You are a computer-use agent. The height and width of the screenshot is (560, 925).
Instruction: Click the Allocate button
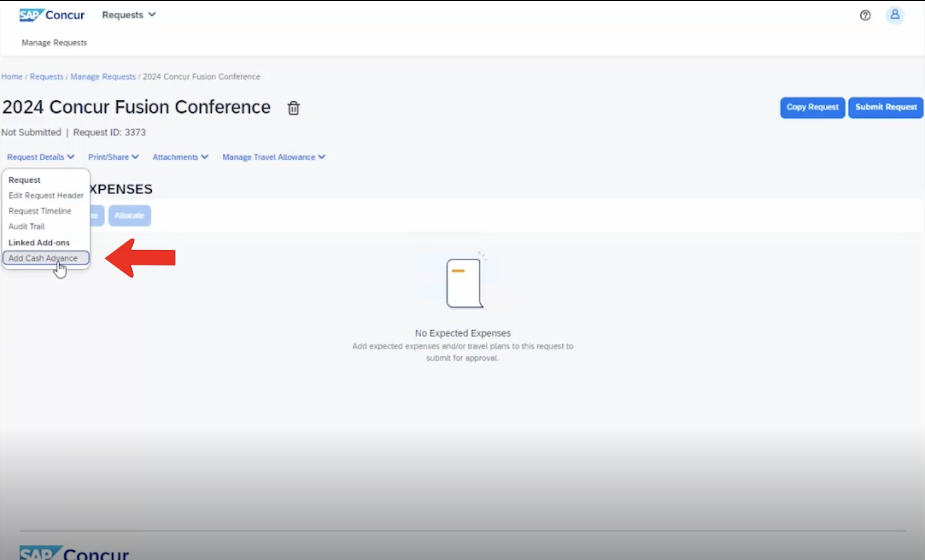(x=130, y=216)
